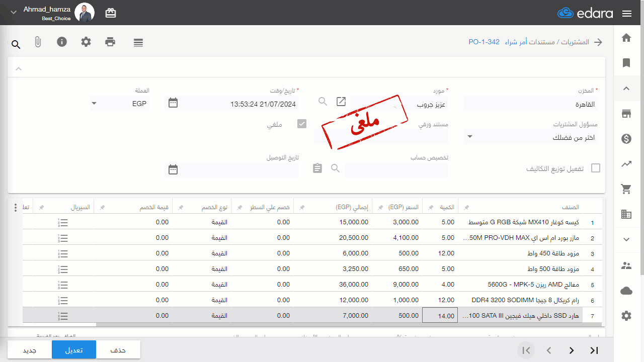Collapse the document header panel
The image size is (644, 362).
19,68
